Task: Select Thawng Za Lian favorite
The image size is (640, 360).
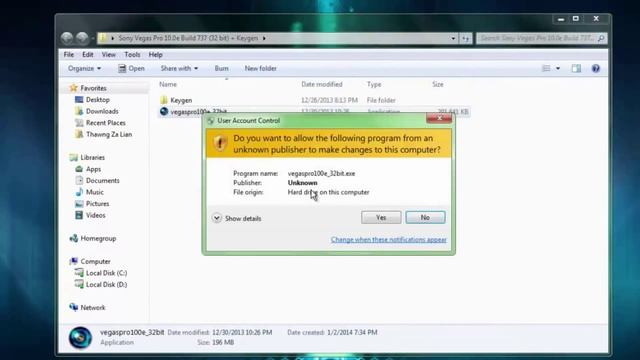Action: click(109, 134)
